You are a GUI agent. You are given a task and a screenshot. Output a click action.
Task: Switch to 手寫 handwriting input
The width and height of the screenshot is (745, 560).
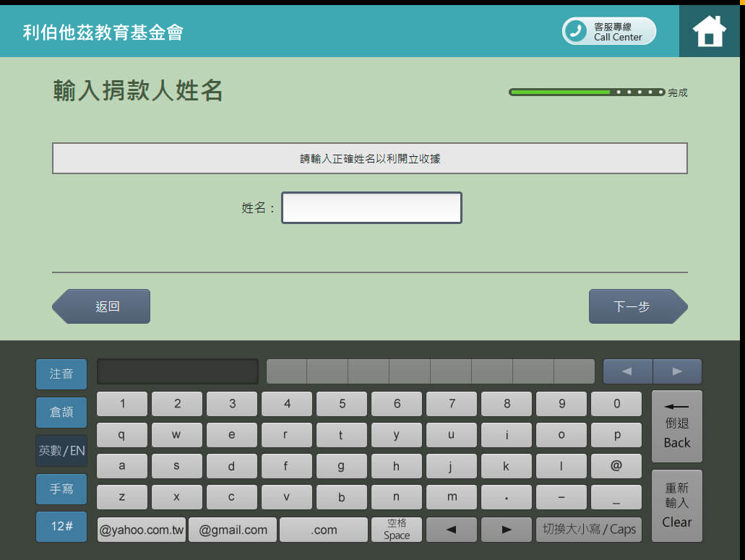61,489
